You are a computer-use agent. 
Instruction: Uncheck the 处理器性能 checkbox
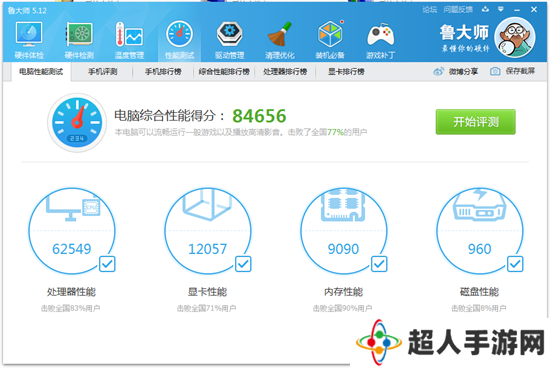107,264
